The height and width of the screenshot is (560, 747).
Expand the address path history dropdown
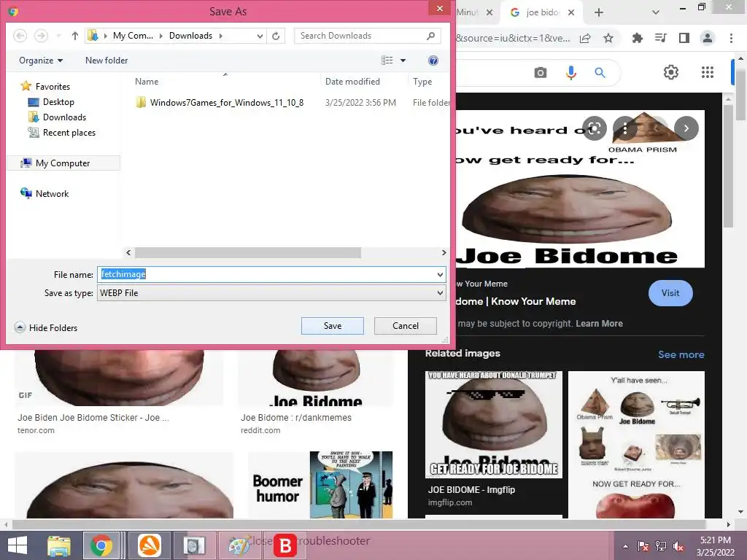(260, 36)
